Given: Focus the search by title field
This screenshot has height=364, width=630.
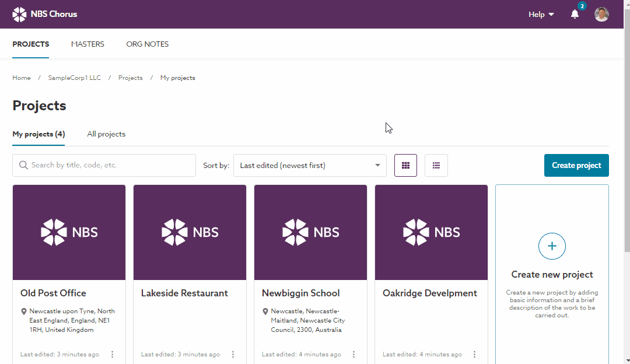Looking at the screenshot, I should [104, 165].
